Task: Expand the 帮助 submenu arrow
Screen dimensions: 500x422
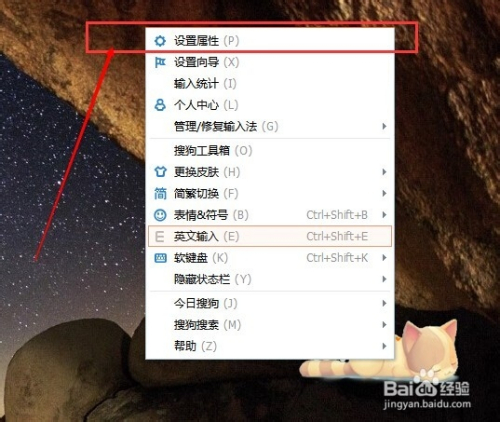Action: pyautogui.click(x=384, y=346)
